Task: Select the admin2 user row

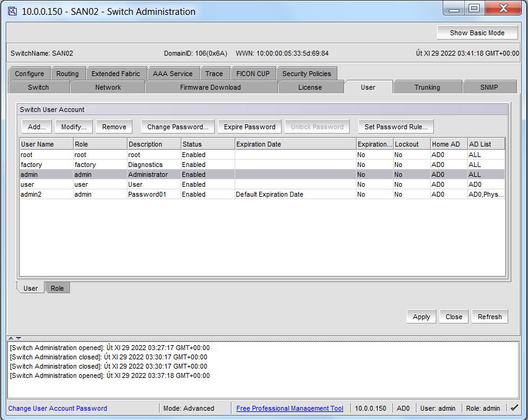Action: pyautogui.click(x=262, y=194)
